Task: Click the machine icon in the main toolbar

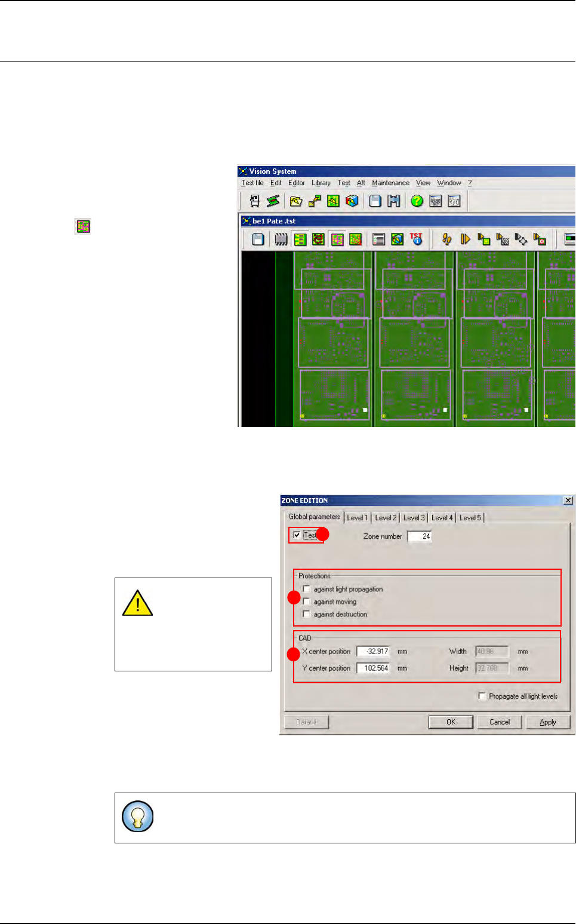Action: pyautogui.click(x=255, y=201)
